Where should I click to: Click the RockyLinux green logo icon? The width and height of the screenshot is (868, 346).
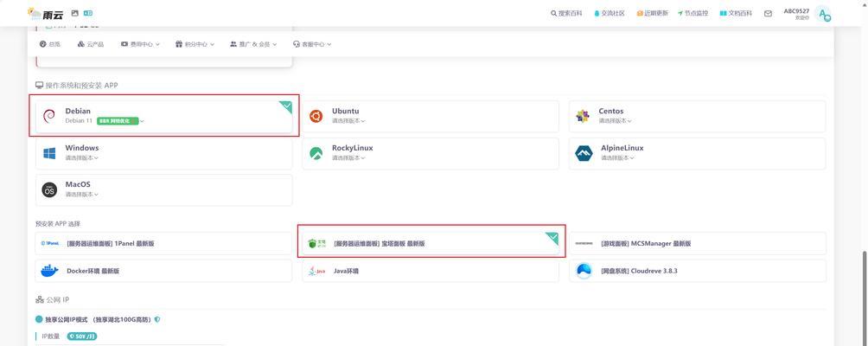[x=316, y=153]
